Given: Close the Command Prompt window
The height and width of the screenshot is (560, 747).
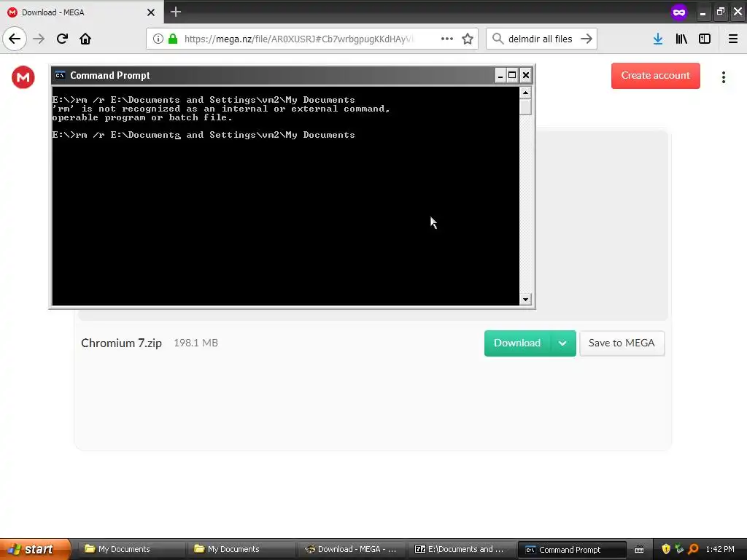Looking at the screenshot, I should pos(526,75).
